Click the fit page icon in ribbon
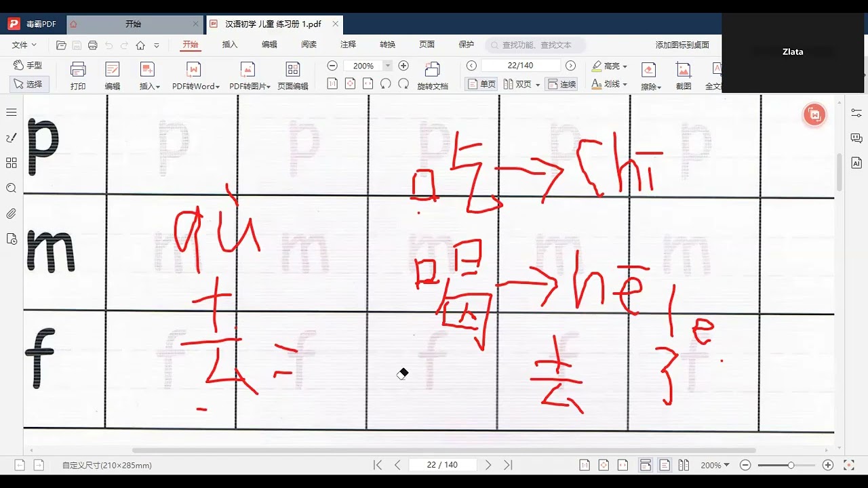The height and width of the screenshot is (488, 868). 350,84
